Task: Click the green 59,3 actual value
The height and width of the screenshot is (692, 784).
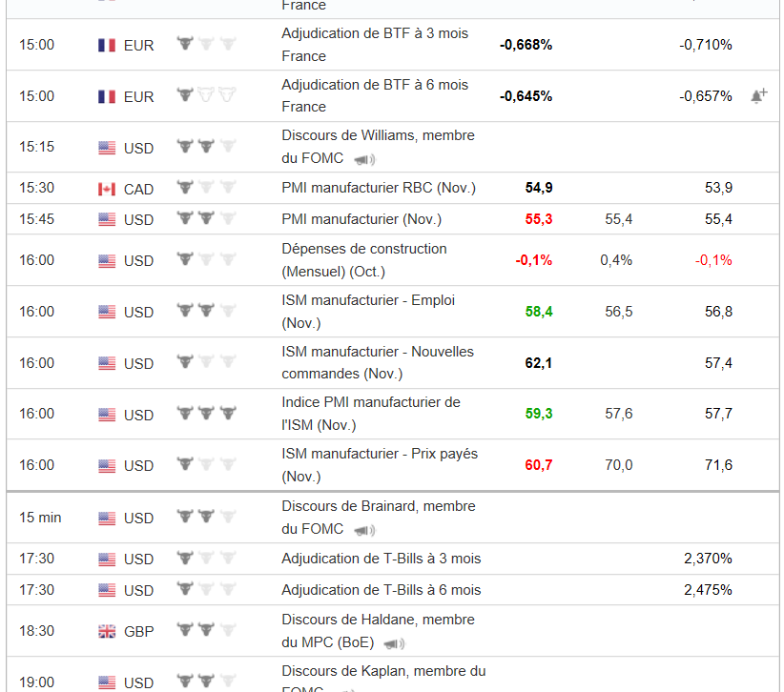Action: 538,414
